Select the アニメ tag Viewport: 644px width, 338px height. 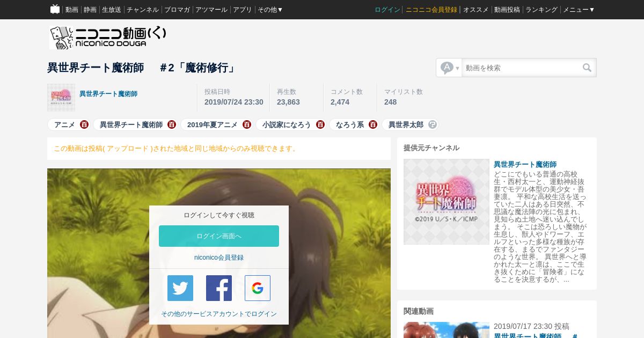pyautogui.click(x=64, y=124)
